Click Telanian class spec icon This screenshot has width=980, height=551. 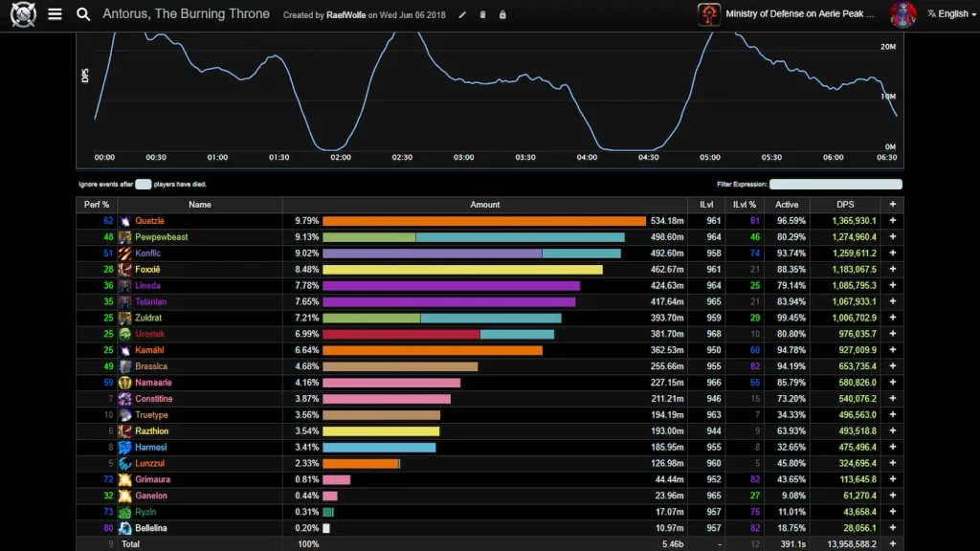[125, 301]
